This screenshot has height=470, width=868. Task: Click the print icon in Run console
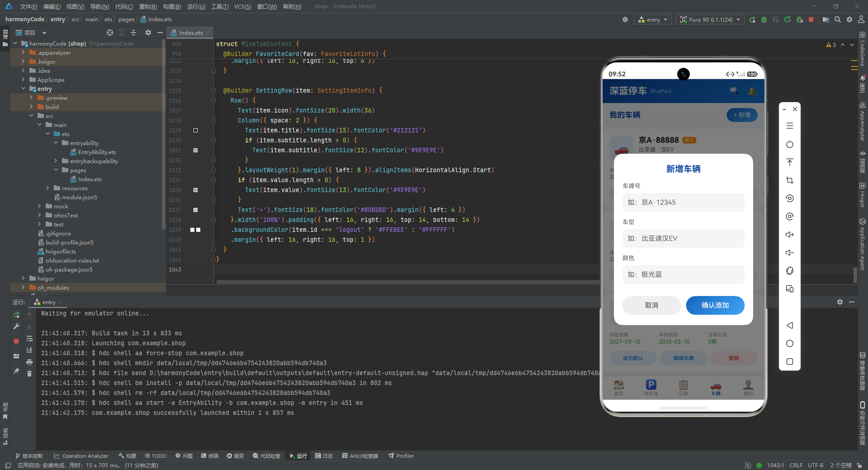point(29,362)
